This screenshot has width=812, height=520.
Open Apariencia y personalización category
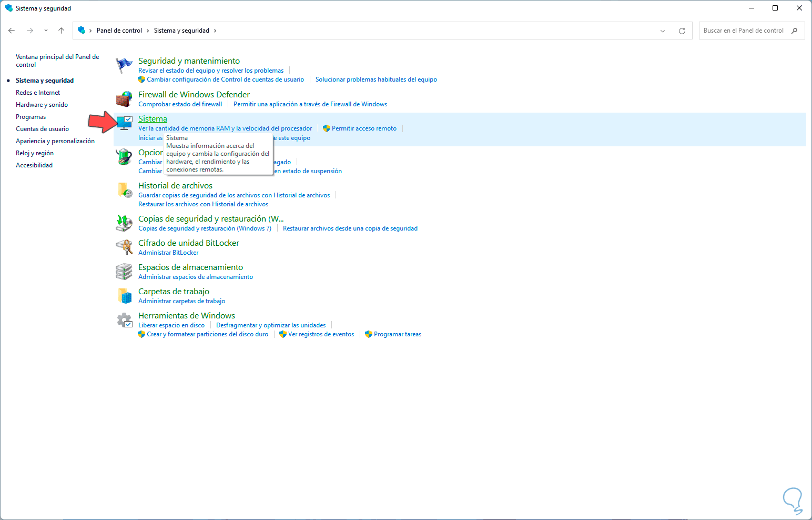coord(55,141)
